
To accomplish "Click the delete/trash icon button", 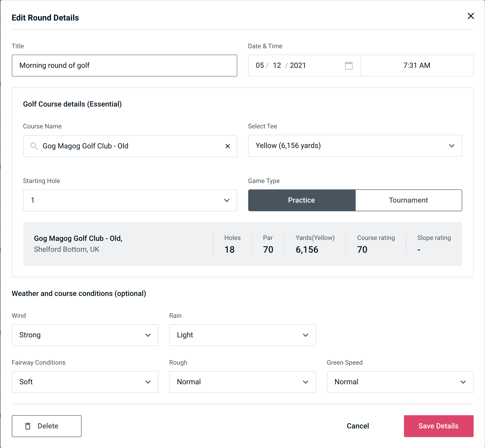I will 29,426.
